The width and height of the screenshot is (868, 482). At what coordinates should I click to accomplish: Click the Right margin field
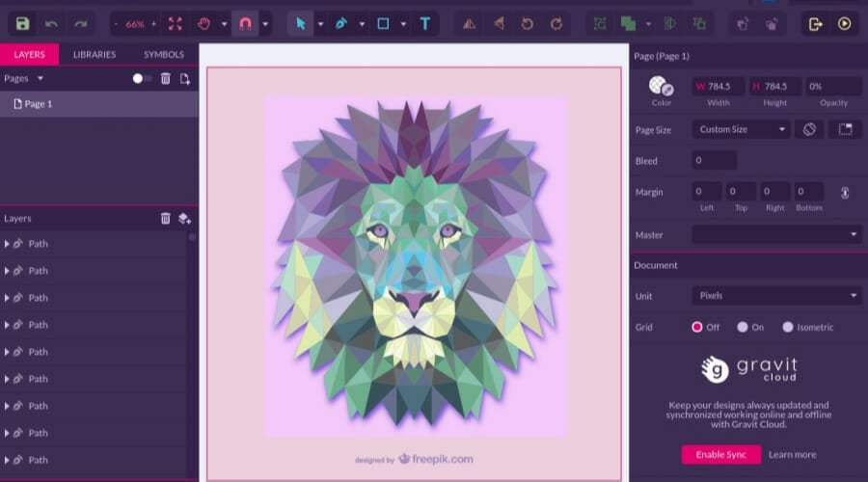click(775, 192)
